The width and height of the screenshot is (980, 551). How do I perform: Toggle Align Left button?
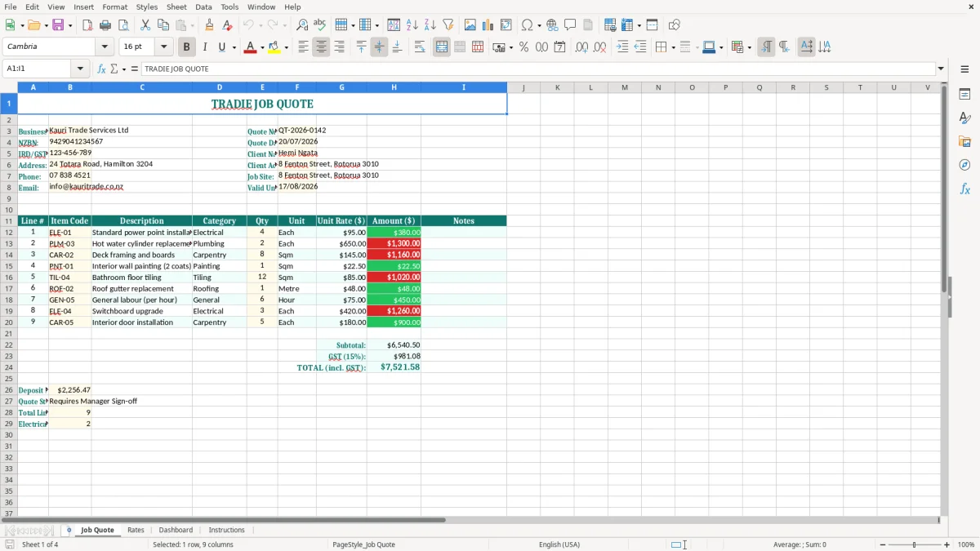pos(304,47)
